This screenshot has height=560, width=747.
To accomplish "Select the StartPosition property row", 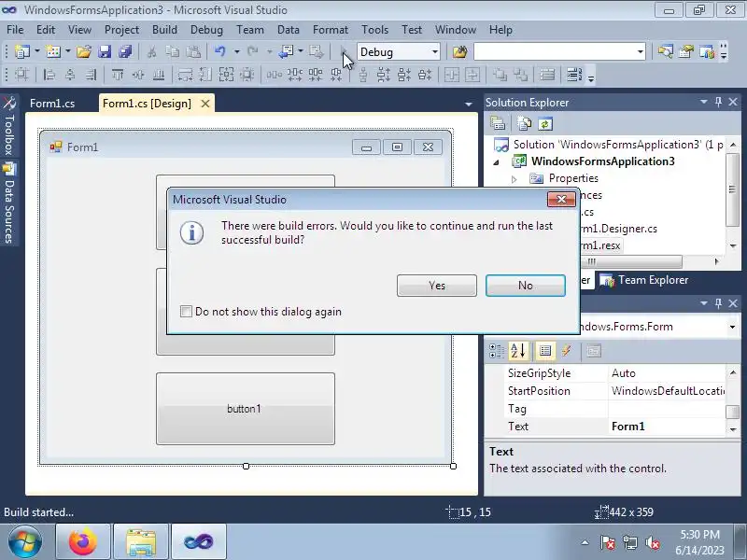I will coord(614,391).
